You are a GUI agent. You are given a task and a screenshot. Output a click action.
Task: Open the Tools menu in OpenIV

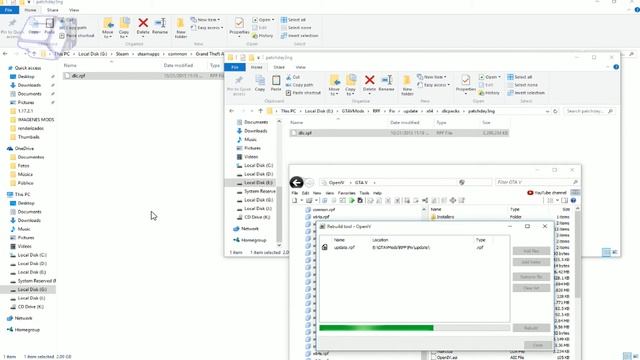pyautogui.click(x=364, y=193)
